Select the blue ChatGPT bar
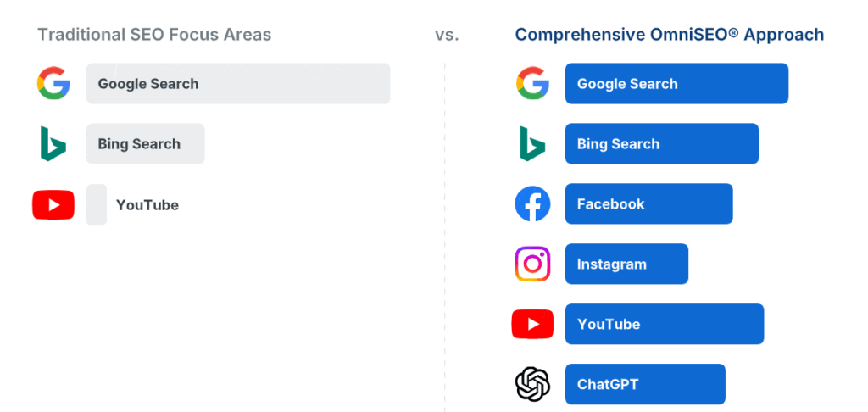Image resolution: width=868 pixels, height=412 pixels. (x=645, y=384)
